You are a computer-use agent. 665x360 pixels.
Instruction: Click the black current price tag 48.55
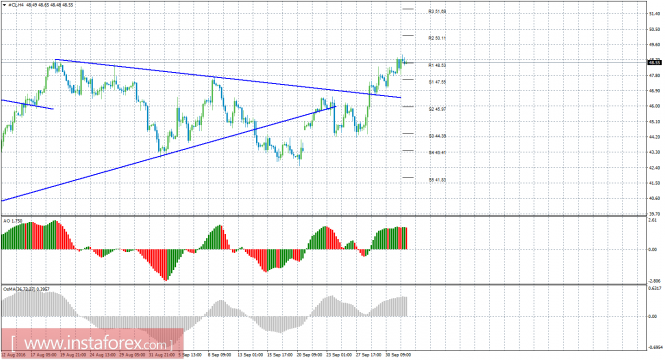pos(655,63)
